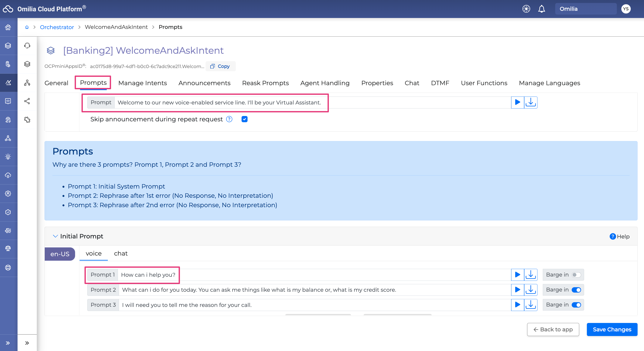Open the share nodes icon in the white sidebar
644x351 pixels.
[27, 101]
